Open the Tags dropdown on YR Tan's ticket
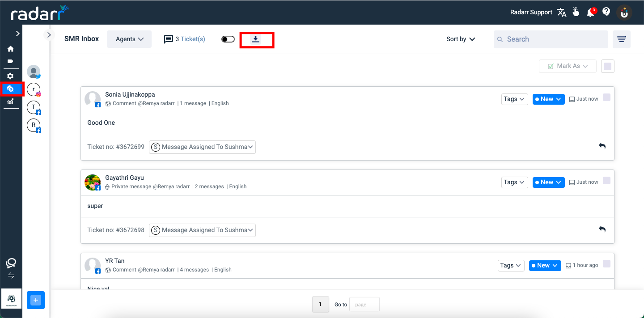Screen dimensions: 644x318 (511, 265)
